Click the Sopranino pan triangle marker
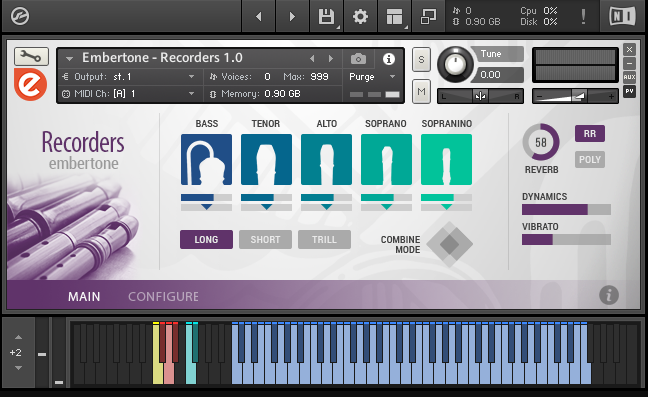Screen dimensions: 648x397 pyautogui.click(x=446, y=207)
